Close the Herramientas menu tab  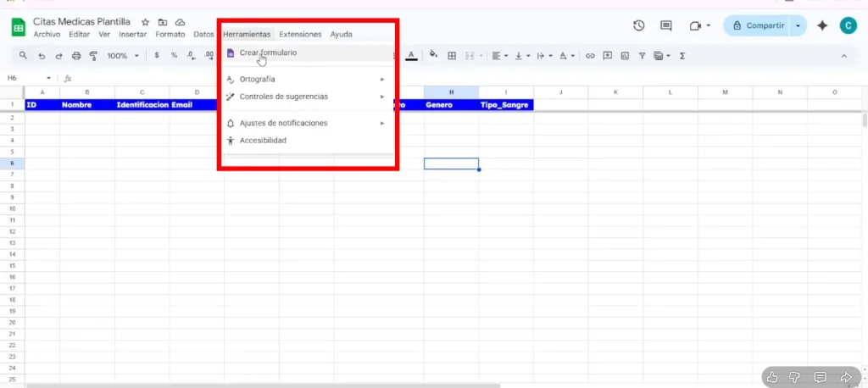pos(247,35)
